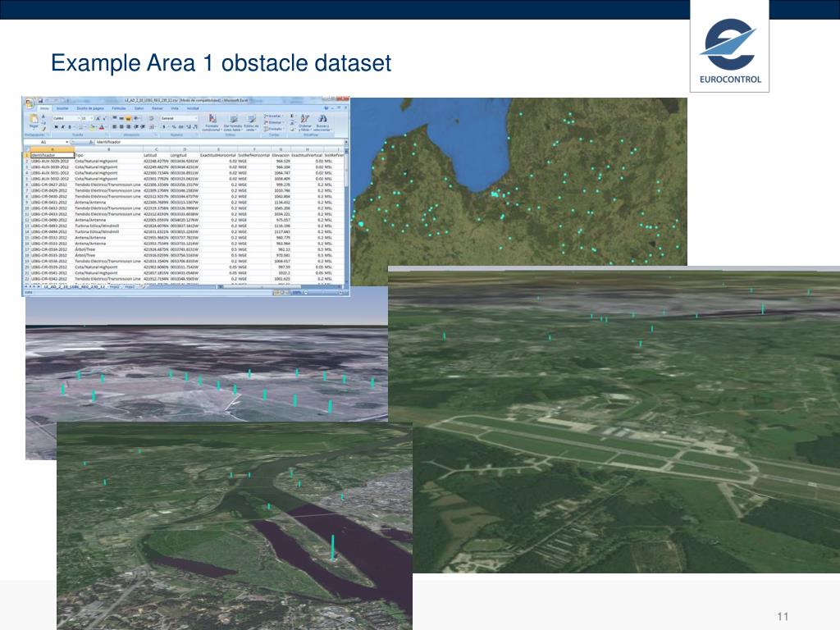Viewport: 840px width, 630px height.
Task: Click the Office button in Excel
Action: click(28, 103)
